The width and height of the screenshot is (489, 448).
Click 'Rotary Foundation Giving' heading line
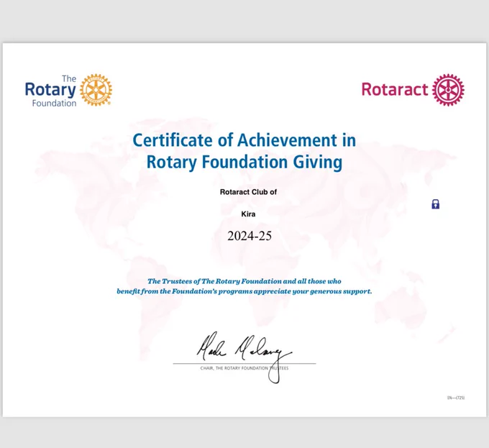pyautogui.click(x=244, y=163)
